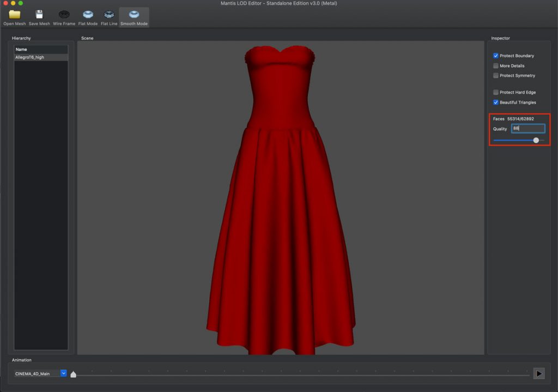
Task: Switch view to Flat Line mode
Action: coord(109,17)
